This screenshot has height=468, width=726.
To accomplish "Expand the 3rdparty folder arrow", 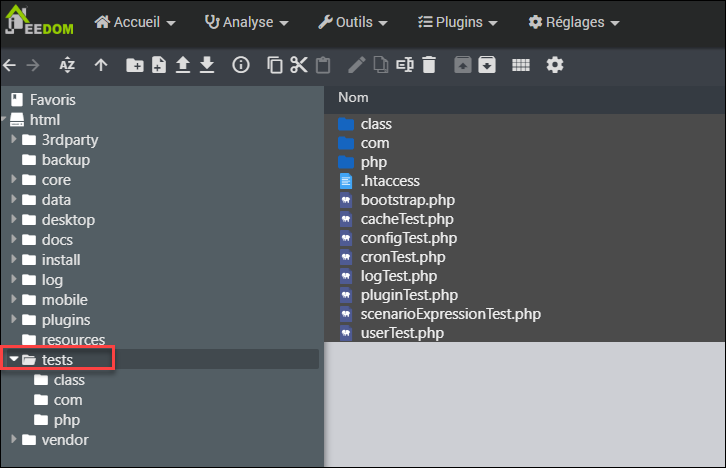I will point(14,140).
